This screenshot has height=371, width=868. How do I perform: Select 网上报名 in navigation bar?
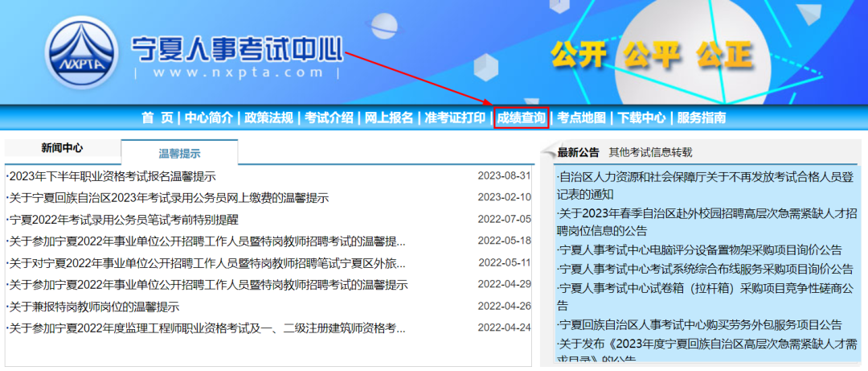click(x=389, y=117)
